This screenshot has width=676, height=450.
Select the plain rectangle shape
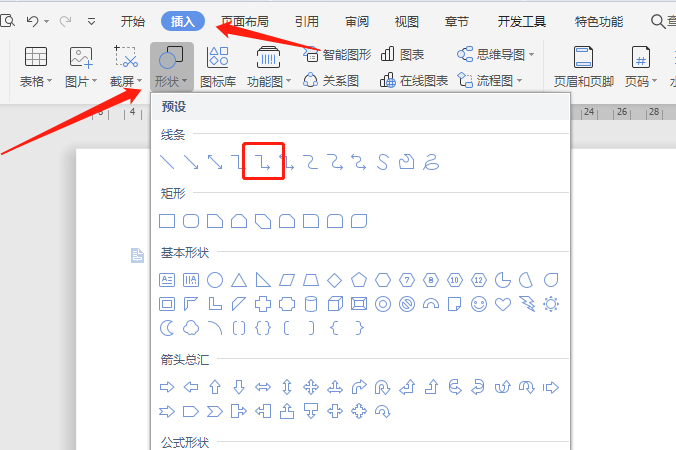coord(167,221)
